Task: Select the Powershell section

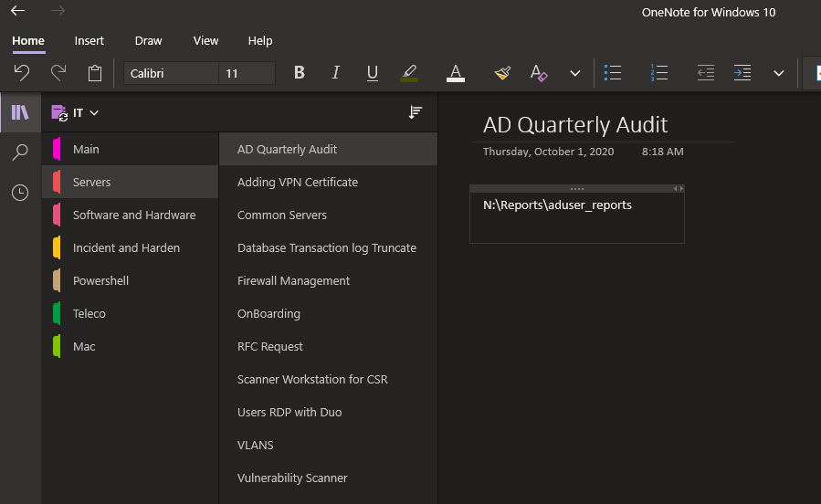Action: point(100,280)
